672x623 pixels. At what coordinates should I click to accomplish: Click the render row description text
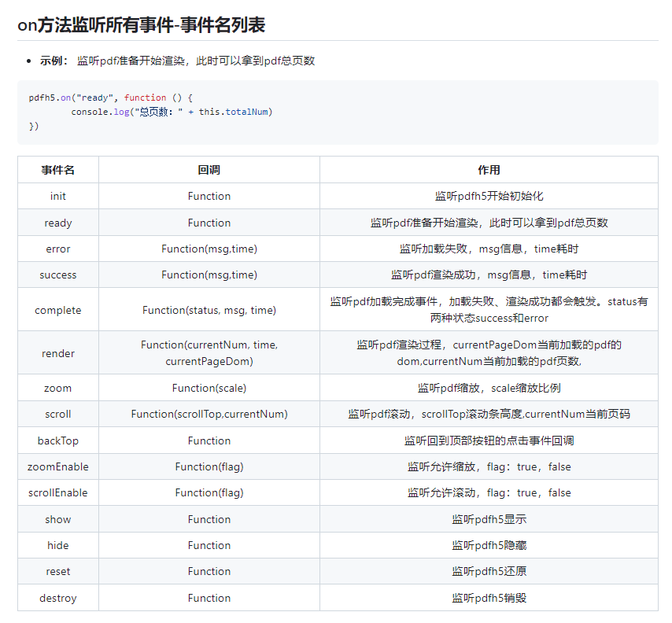[x=489, y=353]
